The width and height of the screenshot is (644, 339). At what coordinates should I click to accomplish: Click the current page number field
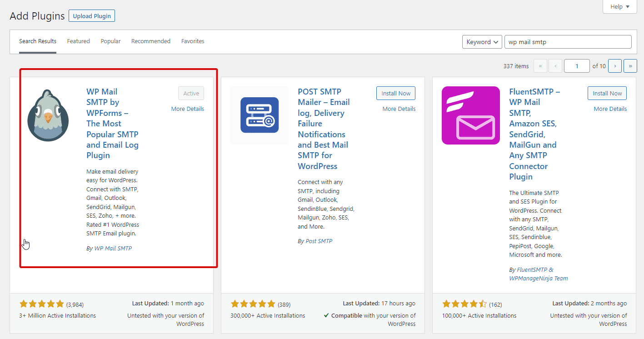(577, 66)
